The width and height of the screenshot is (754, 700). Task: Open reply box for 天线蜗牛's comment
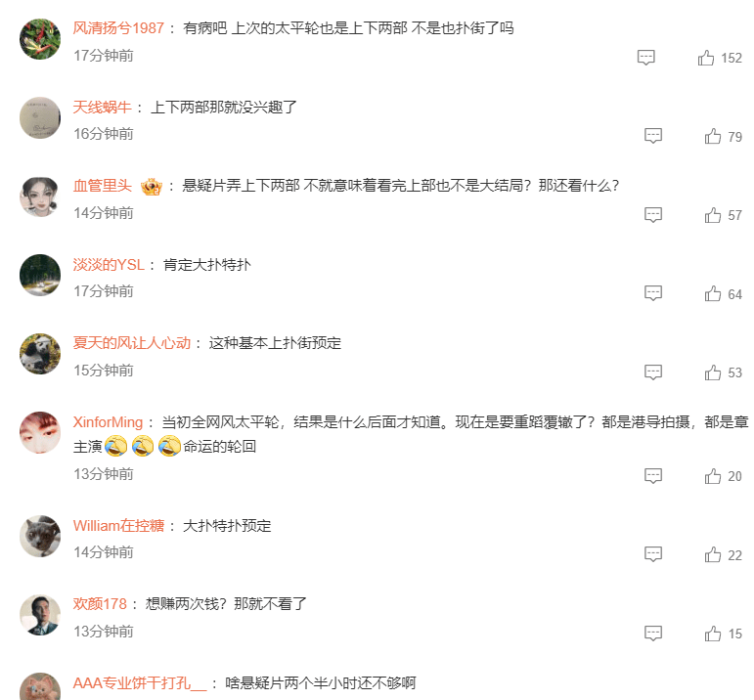coord(653,136)
